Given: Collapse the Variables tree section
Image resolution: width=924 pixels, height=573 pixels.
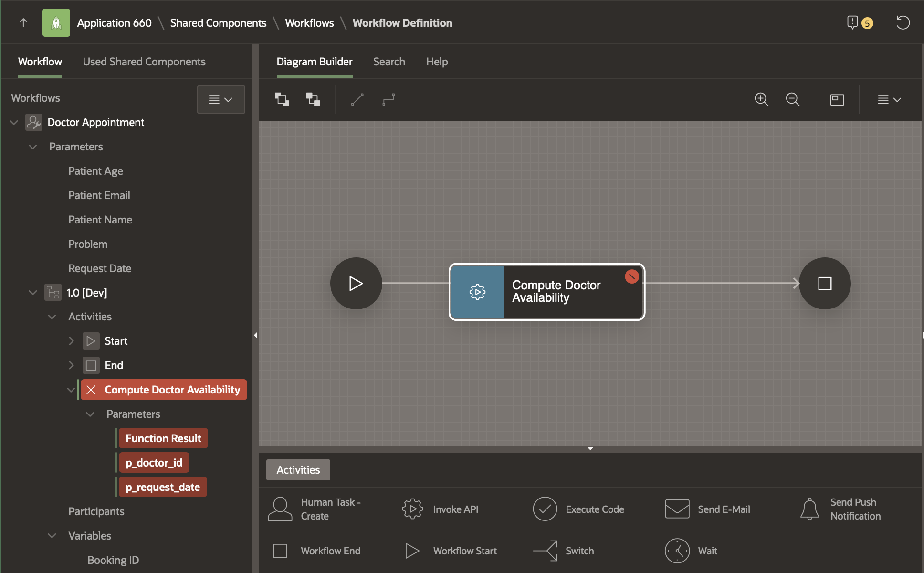Looking at the screenshot, I should coord(52,536).
